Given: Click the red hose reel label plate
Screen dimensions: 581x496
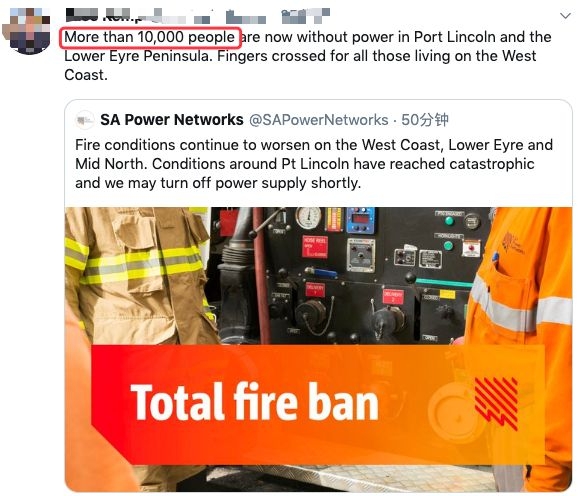Looking at the screenshot, I should [315, 246].
